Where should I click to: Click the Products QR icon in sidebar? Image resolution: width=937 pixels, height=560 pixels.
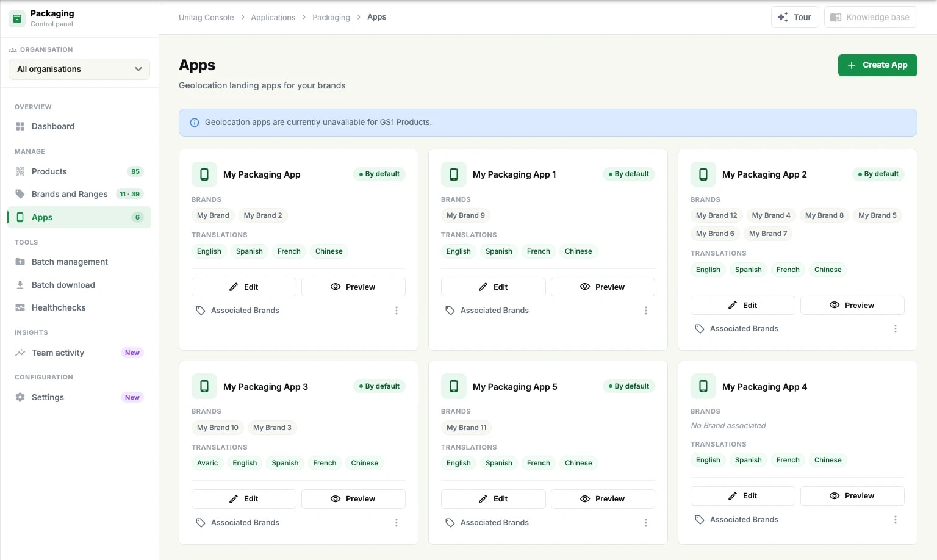[x=20, y=171]
